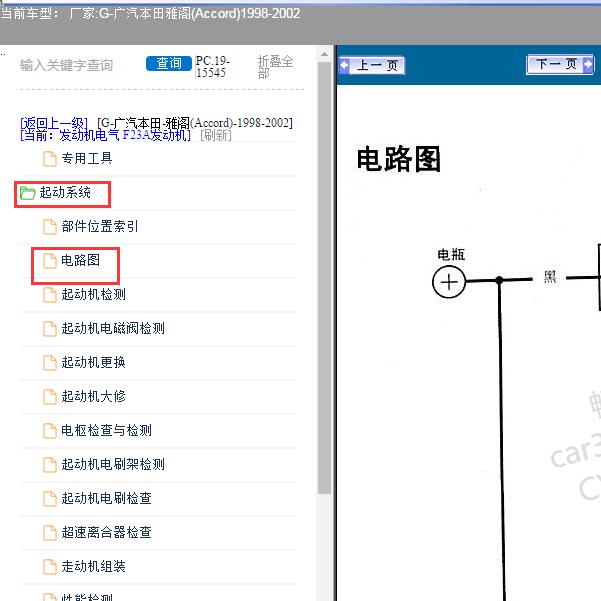The image size is (601, 601).
Task: Go to next page with 下一页
Action: [559, 65]
